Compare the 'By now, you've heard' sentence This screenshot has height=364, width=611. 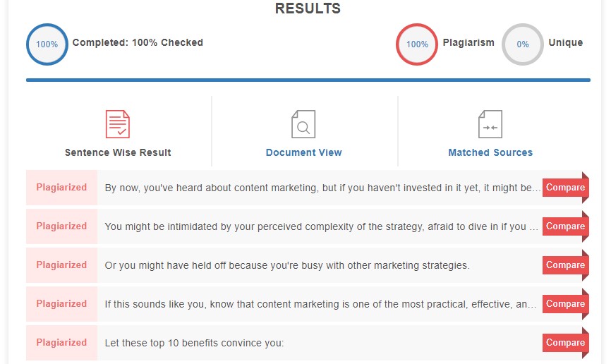pos(565,188)
